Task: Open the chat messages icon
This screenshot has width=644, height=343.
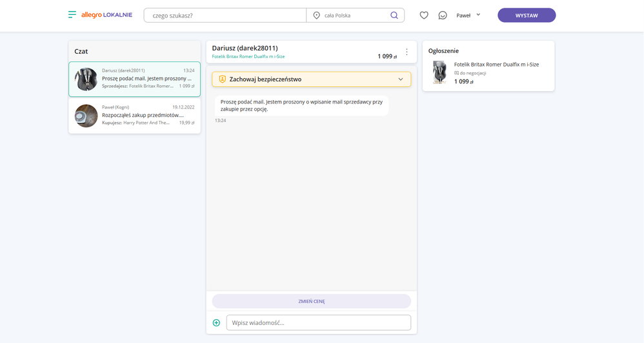Action: 442,16
